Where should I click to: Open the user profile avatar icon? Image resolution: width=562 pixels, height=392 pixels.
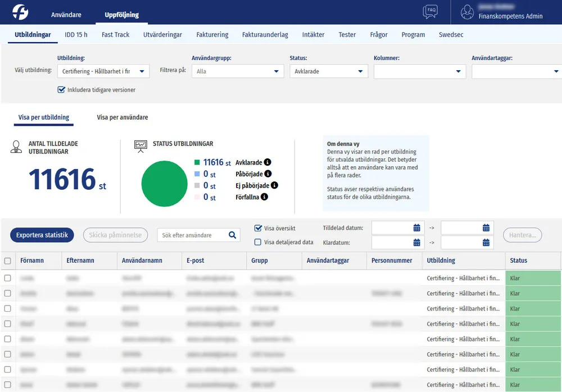[467, 12]
